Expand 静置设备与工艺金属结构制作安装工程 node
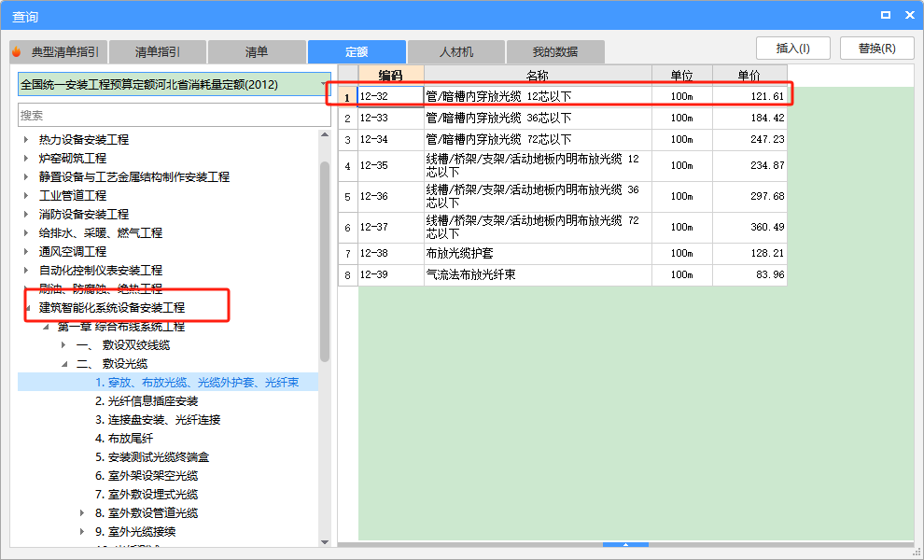The width and height of the screenshot is (924, 560). pyautogui.click(x=26, y=176)
